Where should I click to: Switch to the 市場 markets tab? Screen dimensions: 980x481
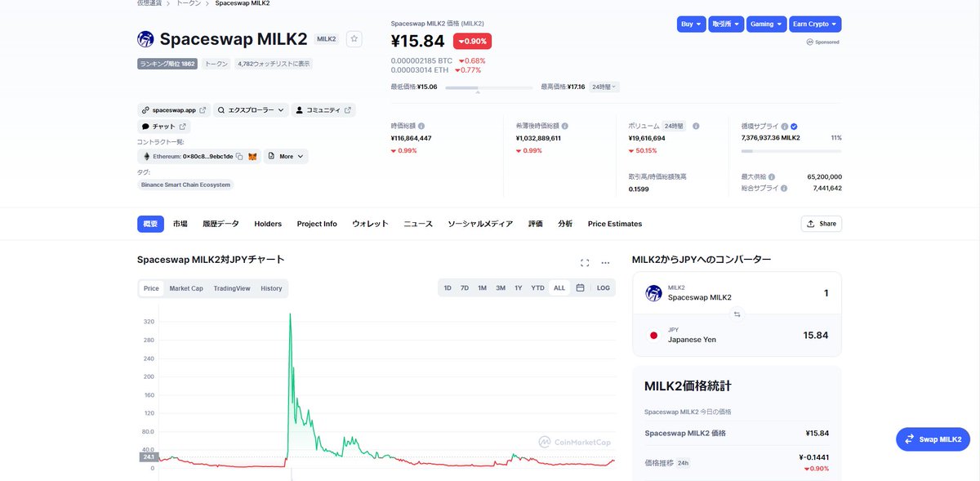coord(180,224)
